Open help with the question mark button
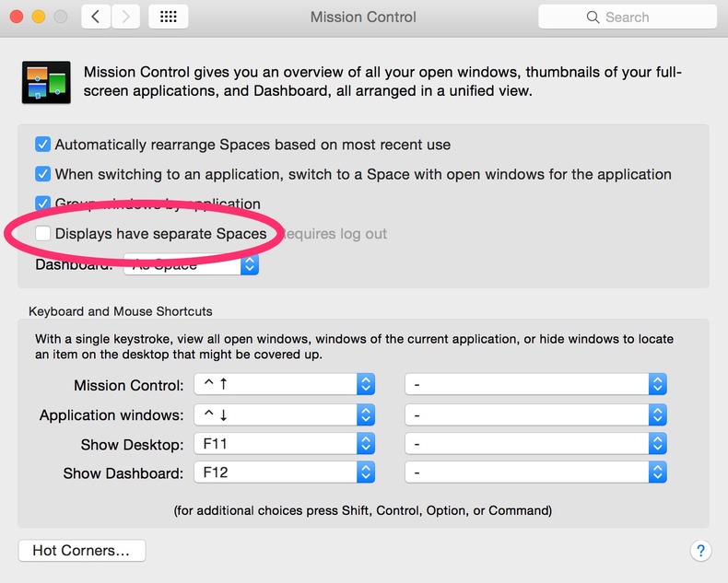The height and width of the screenshot is (583, 728). click(700, 551)
